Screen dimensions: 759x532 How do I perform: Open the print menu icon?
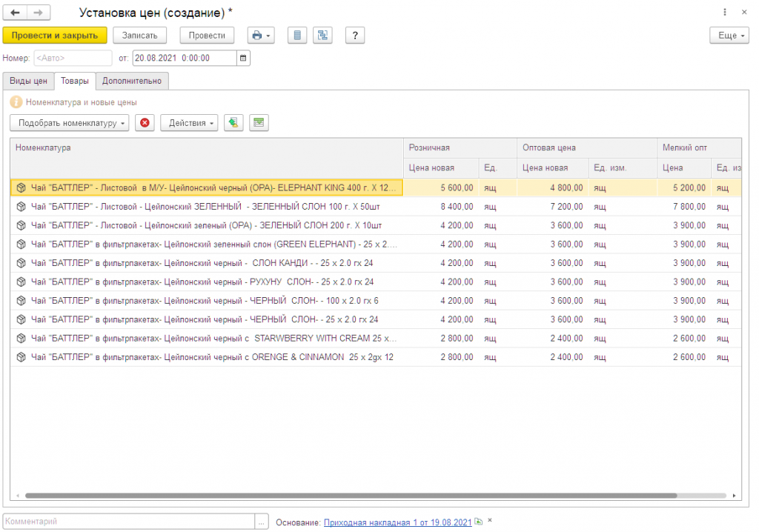coord(261,36)
